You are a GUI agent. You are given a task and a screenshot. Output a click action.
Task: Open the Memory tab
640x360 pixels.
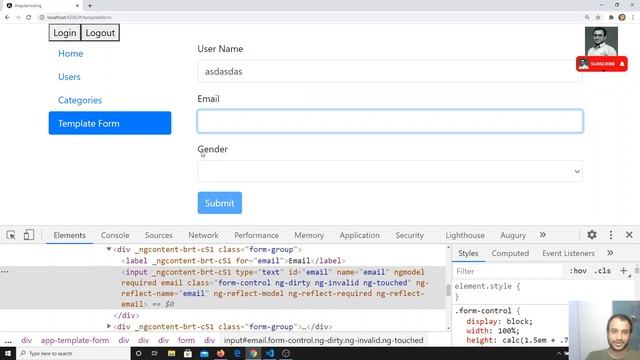tap(309, 236)
